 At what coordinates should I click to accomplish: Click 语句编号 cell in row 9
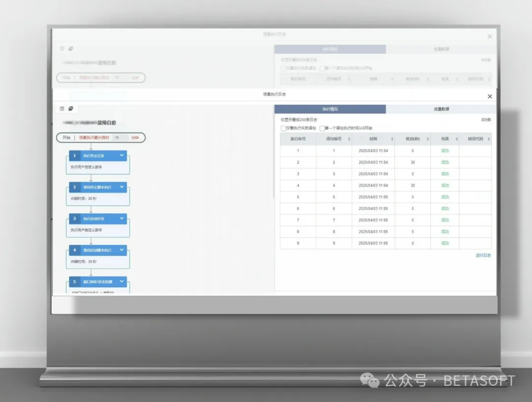[x=334, y=243]
